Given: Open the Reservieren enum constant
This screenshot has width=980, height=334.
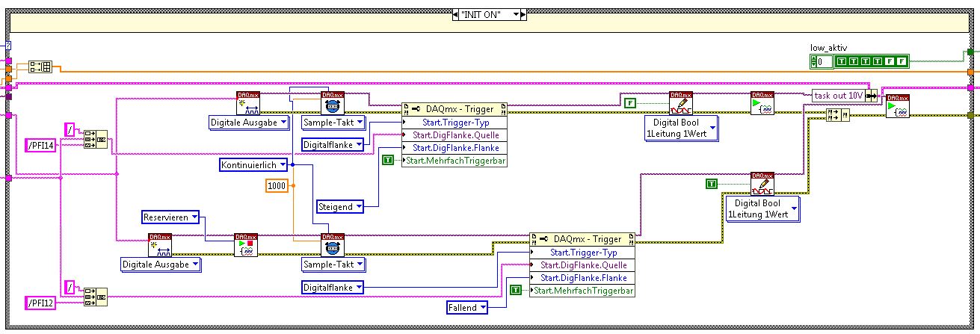Looking at the screenshot, I should (172, 217).
